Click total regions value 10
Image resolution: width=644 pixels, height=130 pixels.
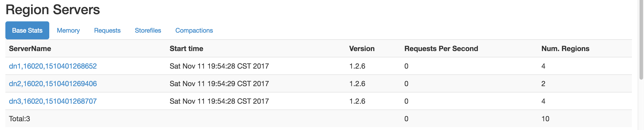545,119
